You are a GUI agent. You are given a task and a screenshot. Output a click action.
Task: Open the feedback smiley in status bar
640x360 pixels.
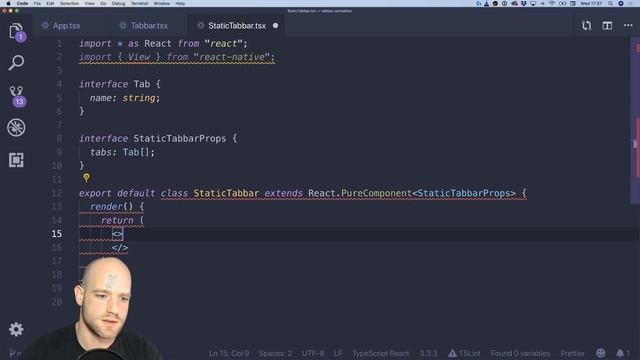[x=600, y=353]
